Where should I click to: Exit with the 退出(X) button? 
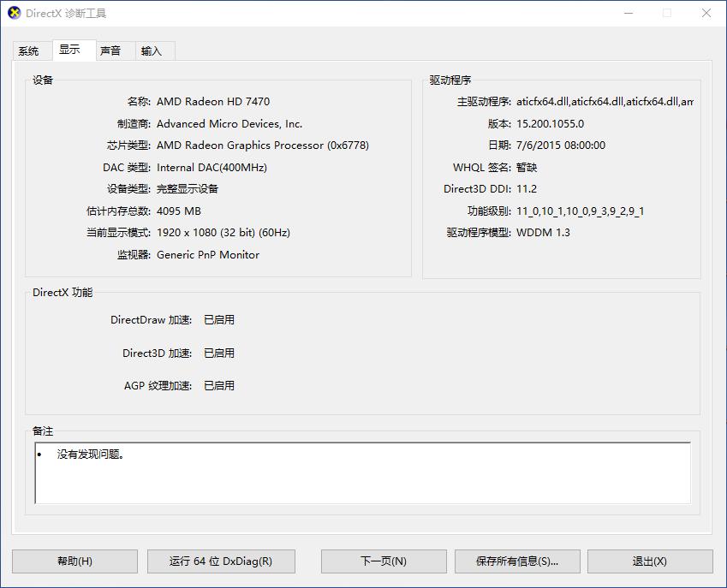pos(650,561)
